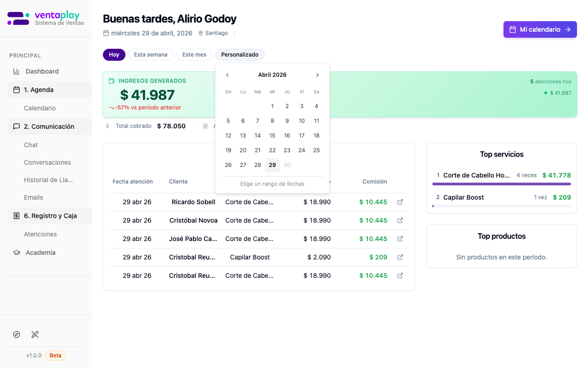Screen dimensions: 588x368
Task: Click the crossed-out pencil icon
Action: tap(35, 334)
